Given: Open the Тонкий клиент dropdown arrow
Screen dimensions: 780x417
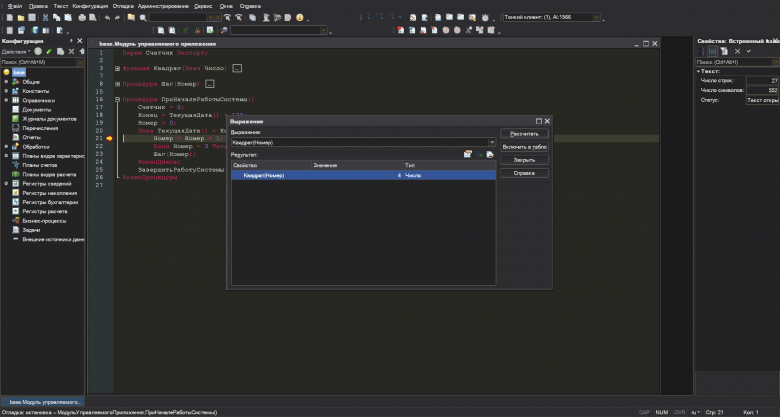Looking at the screenshot, I should point(596,17).
